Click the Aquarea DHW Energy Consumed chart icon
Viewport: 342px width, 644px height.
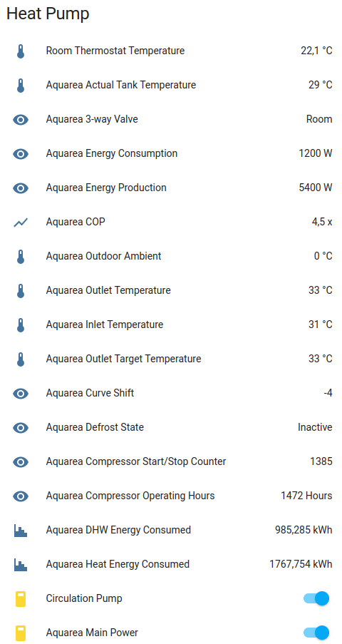click(21, 530)
